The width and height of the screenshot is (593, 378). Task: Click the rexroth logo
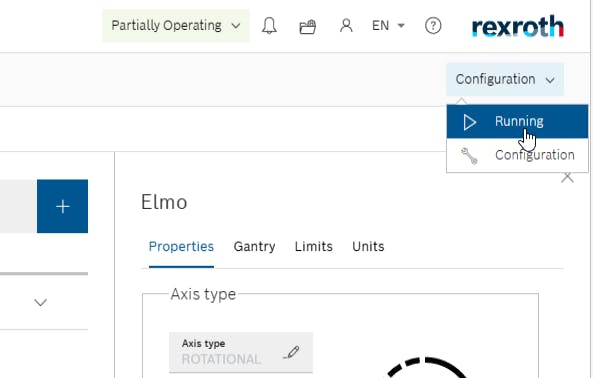click(x=518, y=26)
